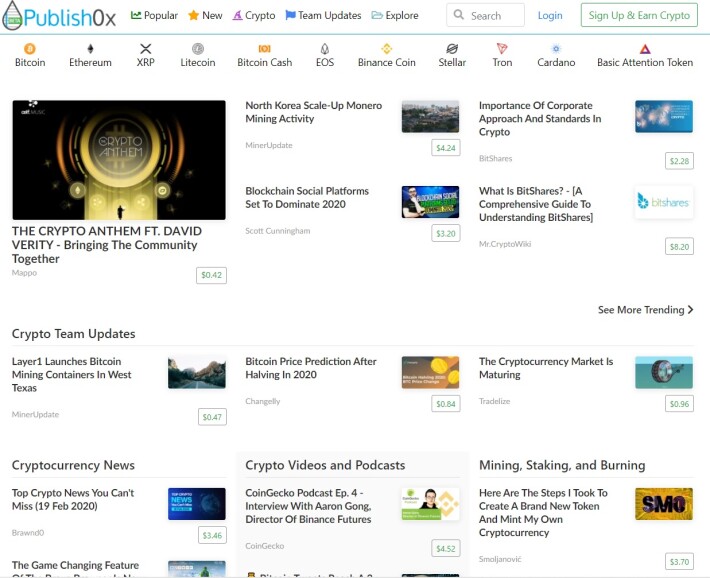This screenshot has width=710, height=578.
Task: Open the Explore menu item
Action: click(x=395, y=15)
